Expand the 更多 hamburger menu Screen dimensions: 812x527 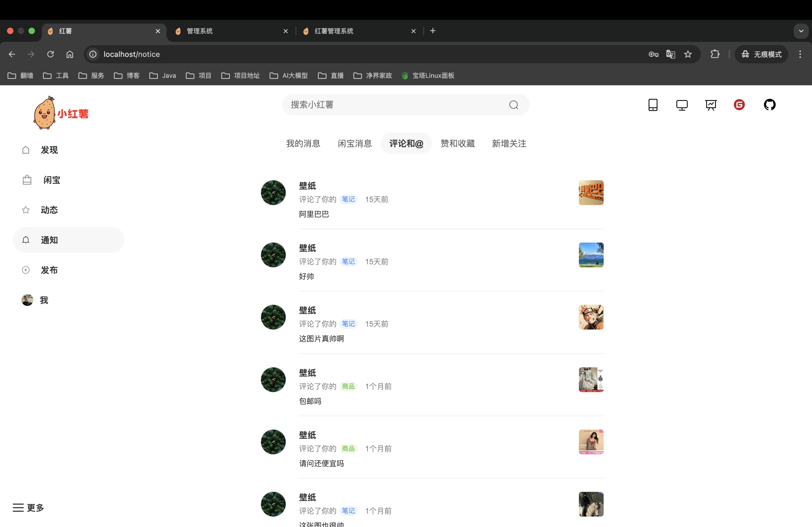[x=28, y=508]
